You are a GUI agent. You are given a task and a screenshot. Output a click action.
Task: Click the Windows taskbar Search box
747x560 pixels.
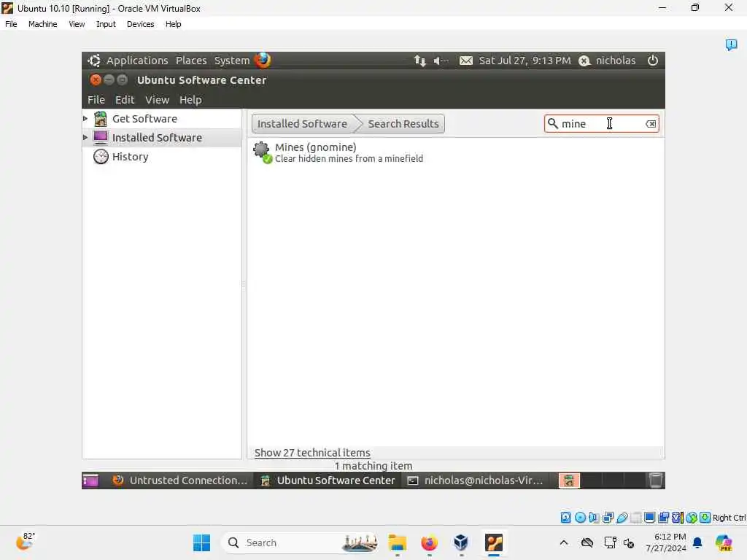(300, 542)
